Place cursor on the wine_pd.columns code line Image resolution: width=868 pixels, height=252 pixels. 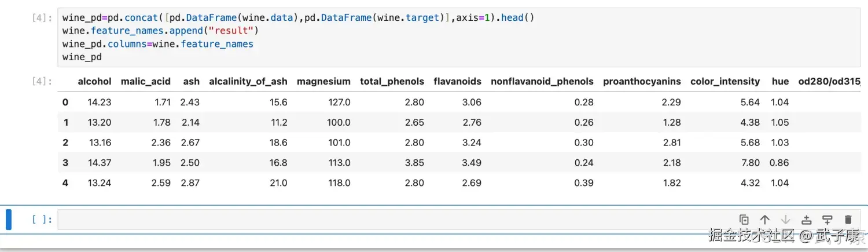[157, 44]
